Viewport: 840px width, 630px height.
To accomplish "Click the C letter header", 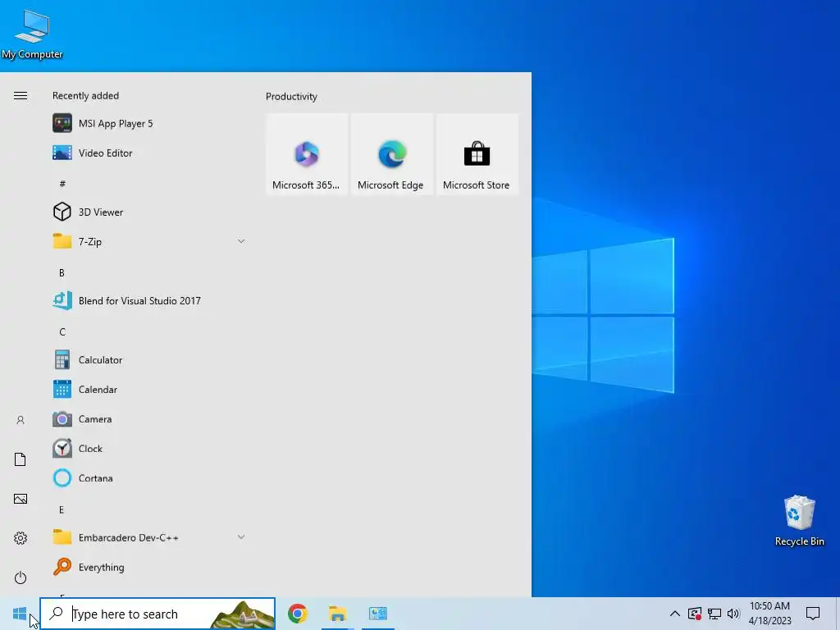I will click(62, 332).
